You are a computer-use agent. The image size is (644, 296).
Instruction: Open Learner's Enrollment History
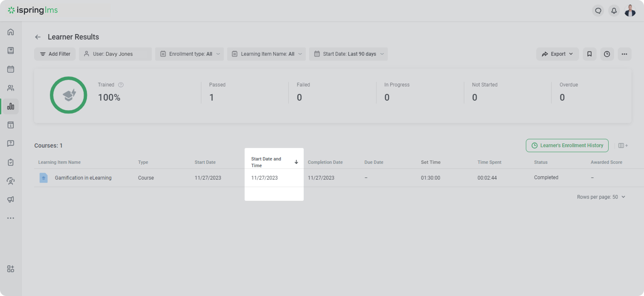tap(567, 145)
